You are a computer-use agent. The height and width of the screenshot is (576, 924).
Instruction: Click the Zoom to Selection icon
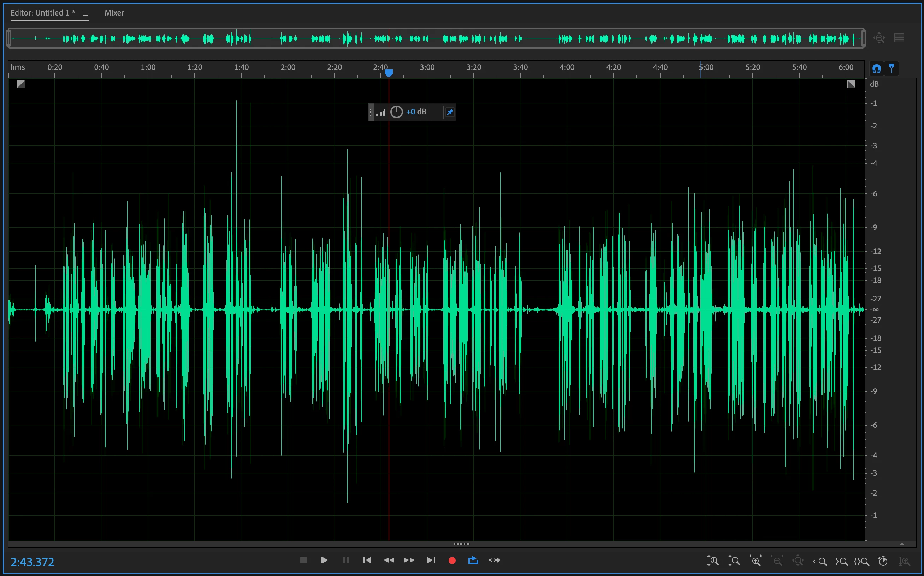click(x=862, y=561)
